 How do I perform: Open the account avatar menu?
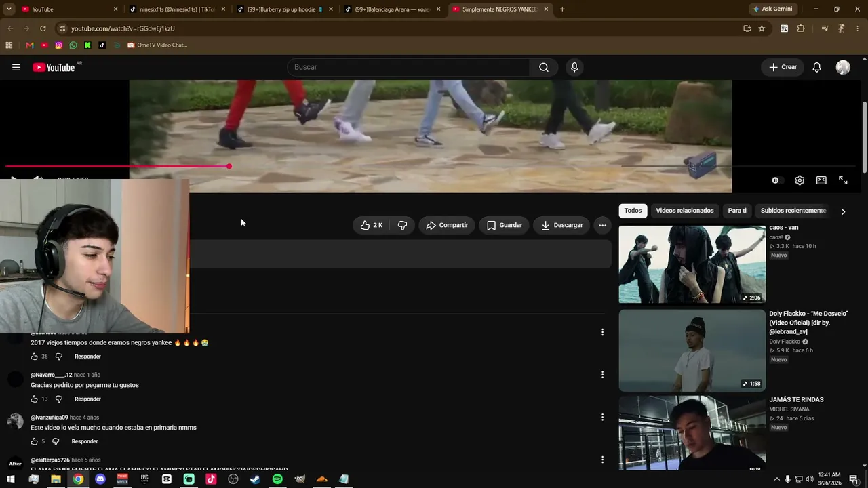pos(843,67)
